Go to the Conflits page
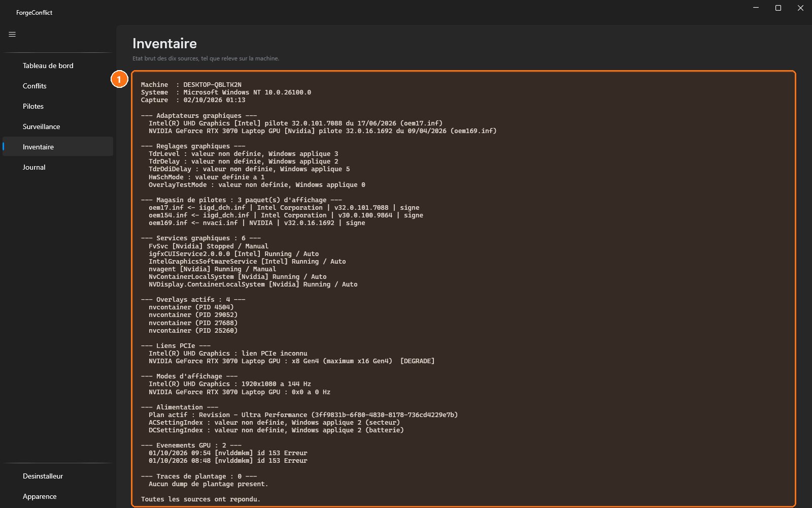Screen dimensions: 812x508 click(x=58, y=86)
